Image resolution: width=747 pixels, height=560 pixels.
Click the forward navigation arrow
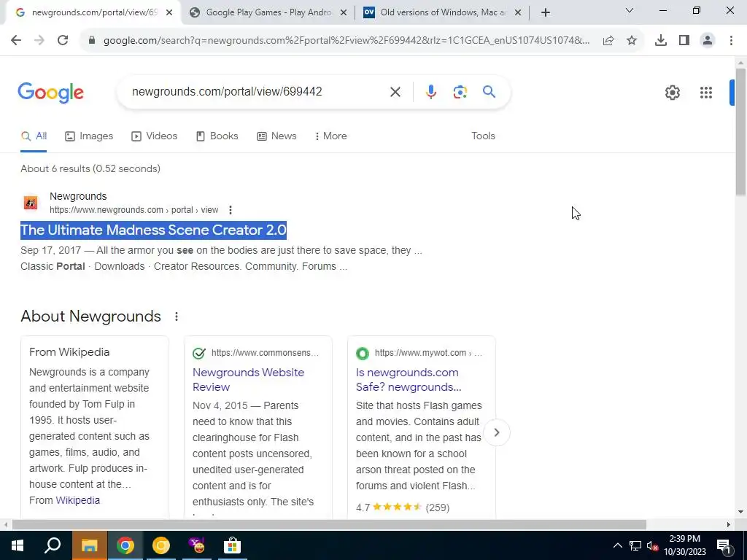39,40
